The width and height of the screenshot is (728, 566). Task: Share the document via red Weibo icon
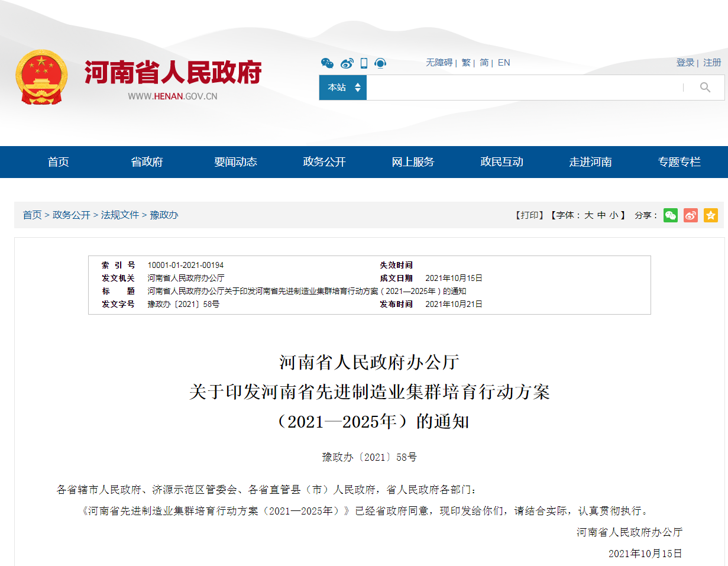click(691, 215)
